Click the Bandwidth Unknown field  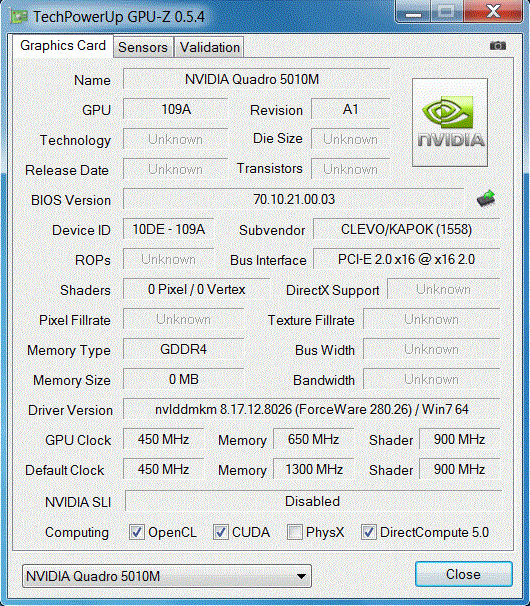(x=431, y=379)
